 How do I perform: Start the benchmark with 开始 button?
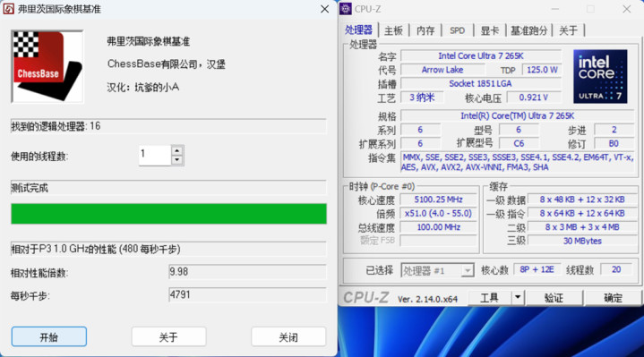click(49, 337)
